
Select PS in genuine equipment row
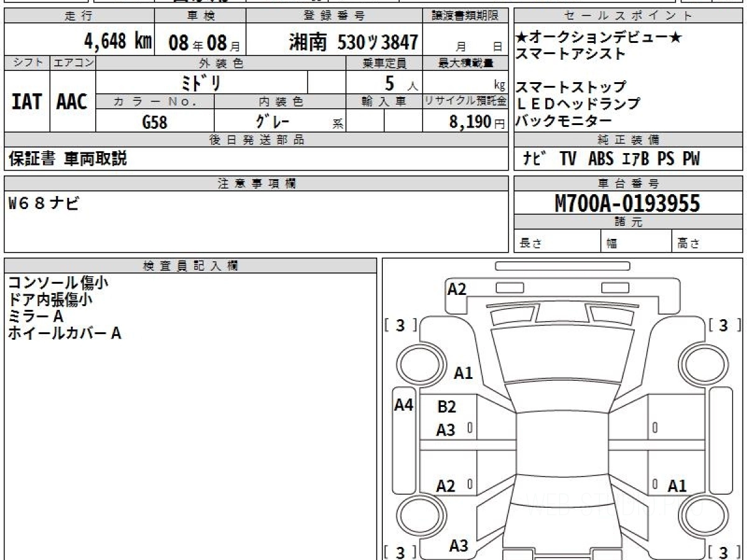[665, 159]
